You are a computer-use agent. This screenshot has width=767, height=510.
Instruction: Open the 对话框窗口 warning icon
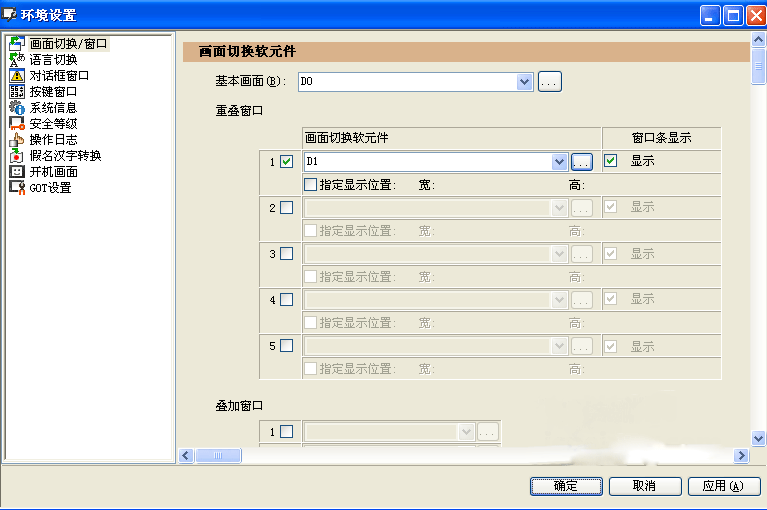pos(16,76)
